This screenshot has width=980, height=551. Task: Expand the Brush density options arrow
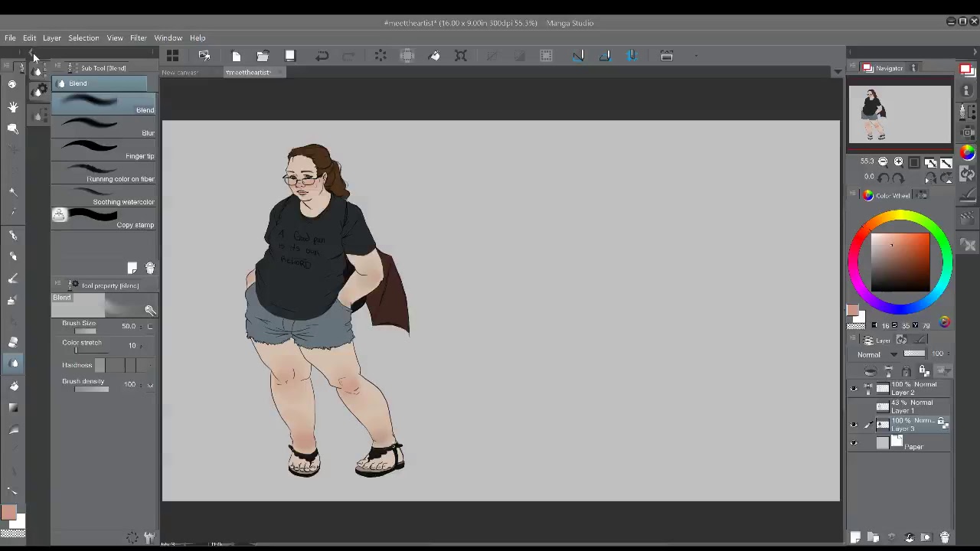[150, 385]
